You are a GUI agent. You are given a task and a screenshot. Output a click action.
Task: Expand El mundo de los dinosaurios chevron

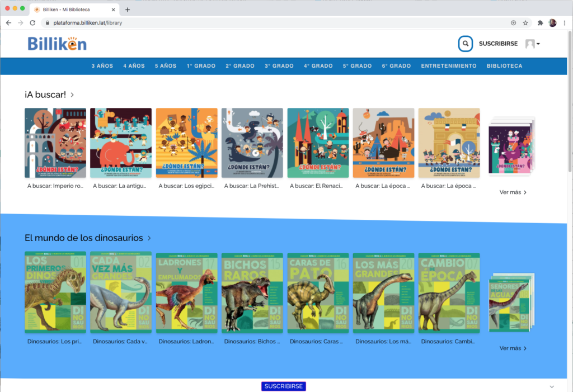tap(149, 238)
